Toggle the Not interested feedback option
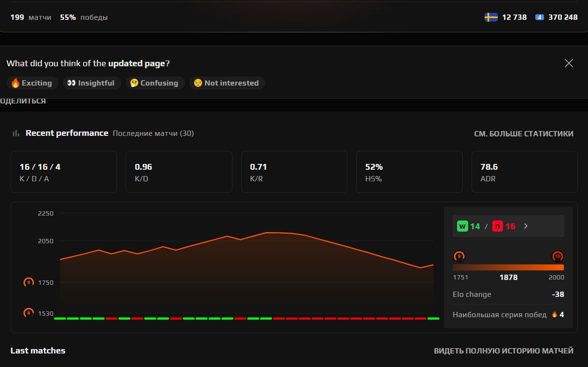This screenshot has width=588, height=367. point(227,83)
